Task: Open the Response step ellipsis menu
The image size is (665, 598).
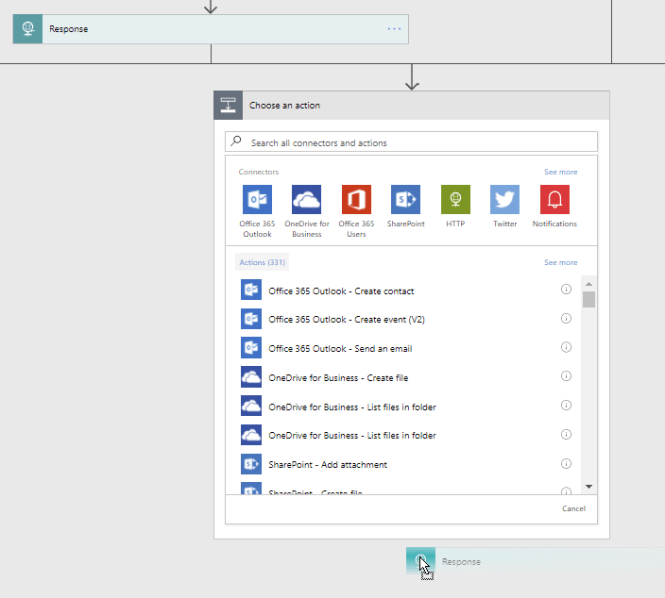Action: 394,29
